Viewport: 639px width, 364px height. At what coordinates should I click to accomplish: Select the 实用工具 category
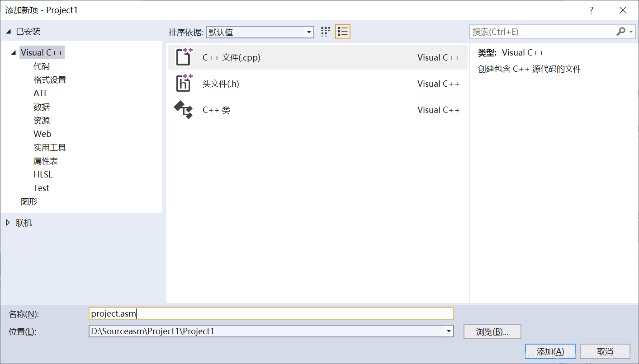click(50, 148)
